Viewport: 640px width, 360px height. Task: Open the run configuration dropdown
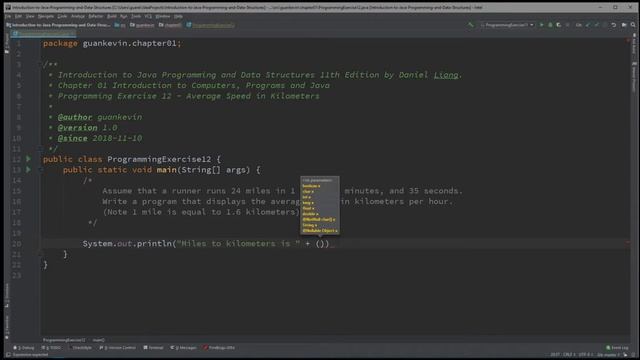coord(507,25)
